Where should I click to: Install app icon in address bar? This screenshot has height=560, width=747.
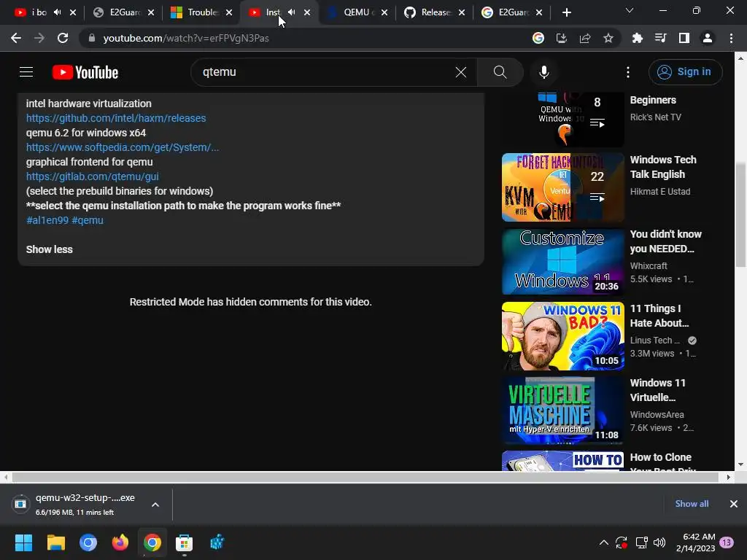coord(561,38)
